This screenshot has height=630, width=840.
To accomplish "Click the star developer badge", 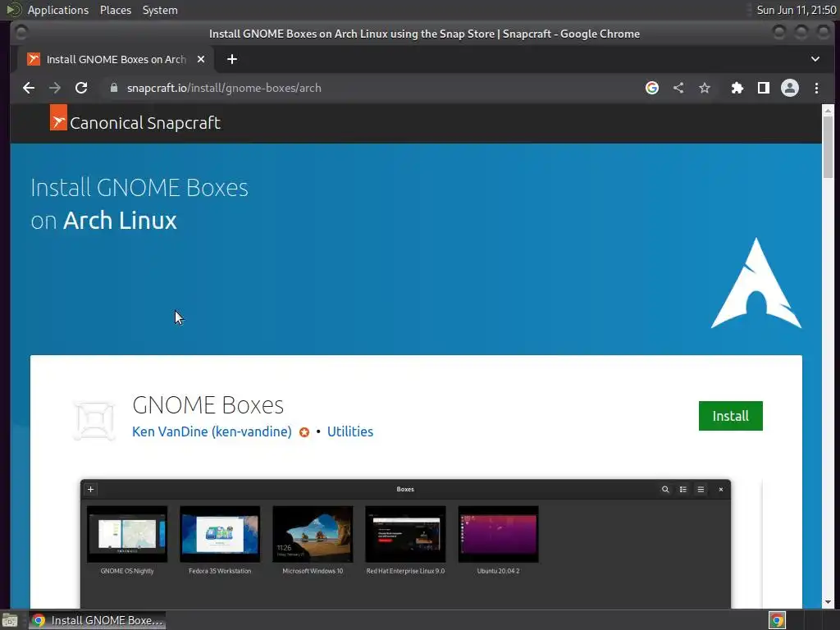I will tap(304, 432).
